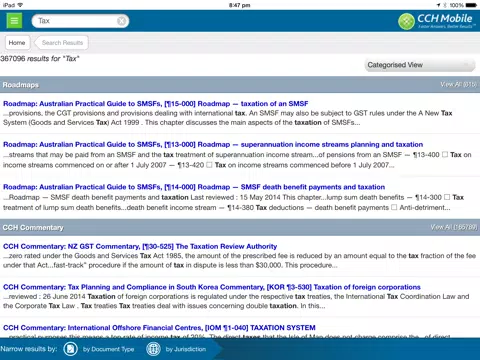This screenshot has height=360, width=480.
Task: Go to Home breadcrumb
Action: (17, 43)
